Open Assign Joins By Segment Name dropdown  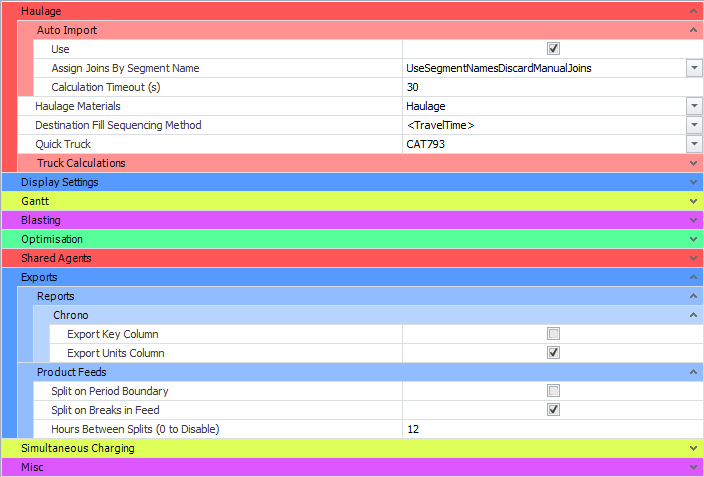pyautogui.click(x=694, y=68)
